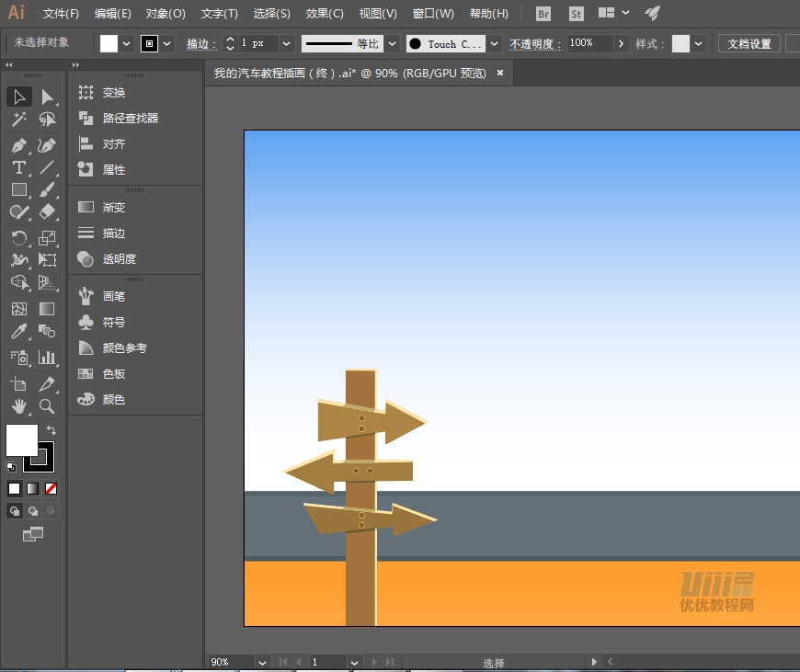Select the Magic Wand tool
The height and width of the screenshot is (672, 800).
point(19,120)
